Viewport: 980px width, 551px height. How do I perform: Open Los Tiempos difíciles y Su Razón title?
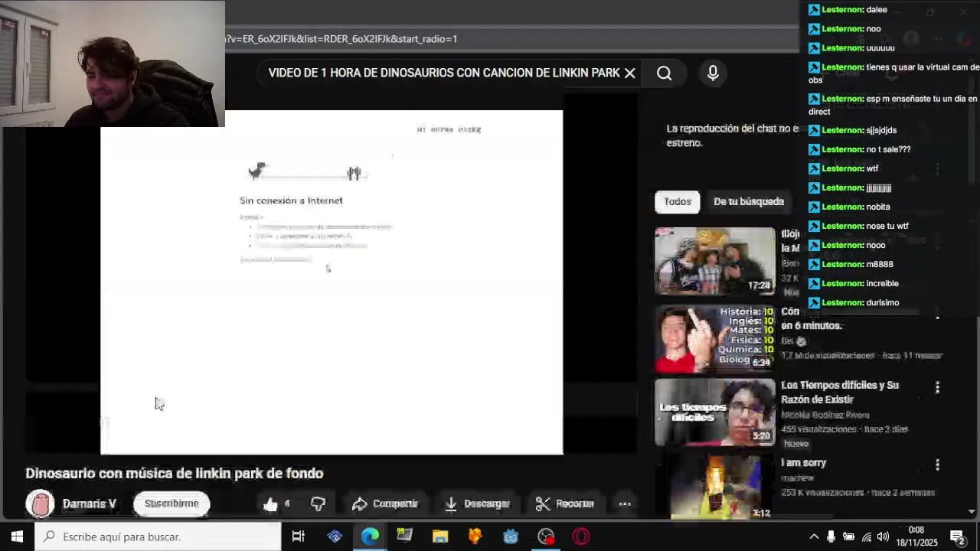pyautogui.click(x=840, y=392)
